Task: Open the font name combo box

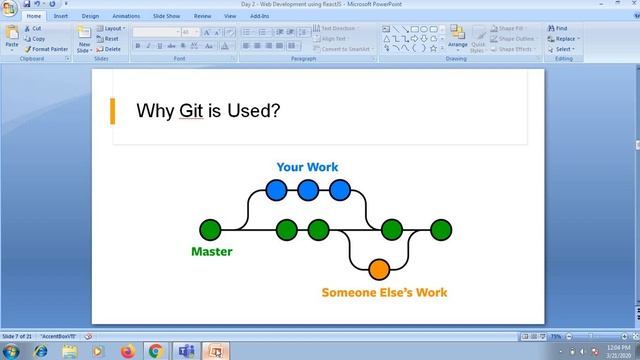Action: (x=156, y=32)
